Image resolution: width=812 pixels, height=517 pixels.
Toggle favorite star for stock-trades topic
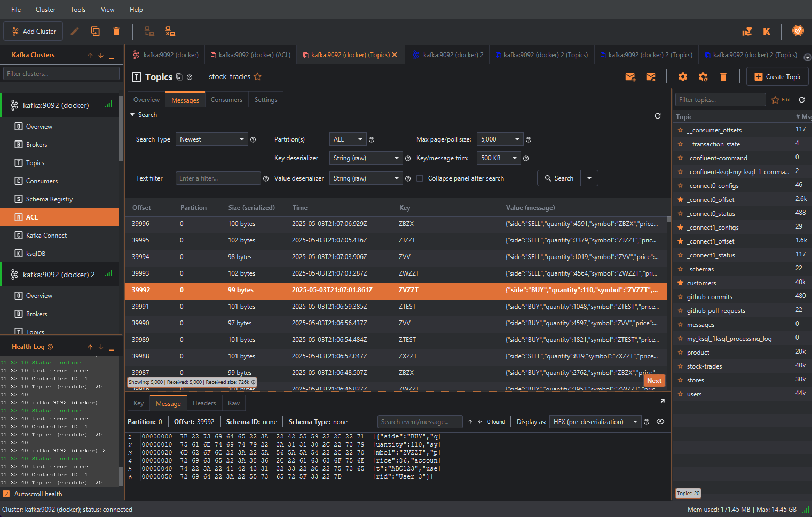point(680,366)
